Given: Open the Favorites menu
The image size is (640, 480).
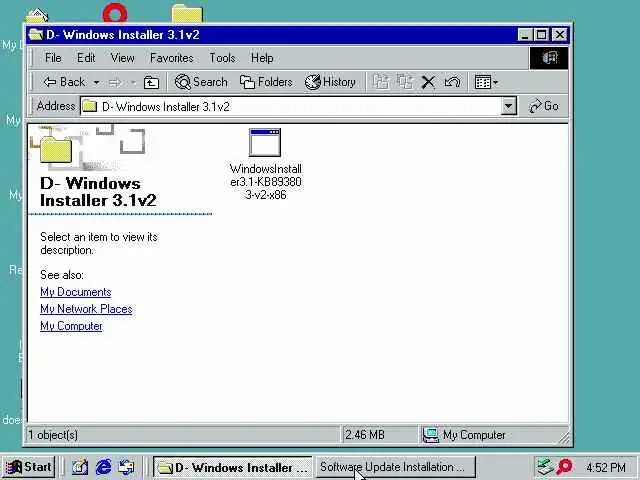Looking at the screenshot, I should 172,58.
